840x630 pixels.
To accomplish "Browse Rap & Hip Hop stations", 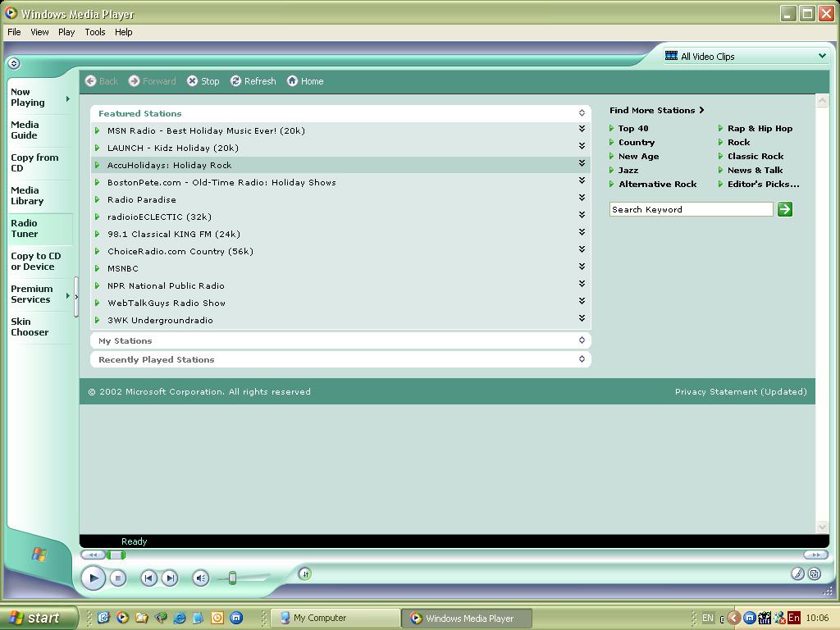I will point(760,129).
